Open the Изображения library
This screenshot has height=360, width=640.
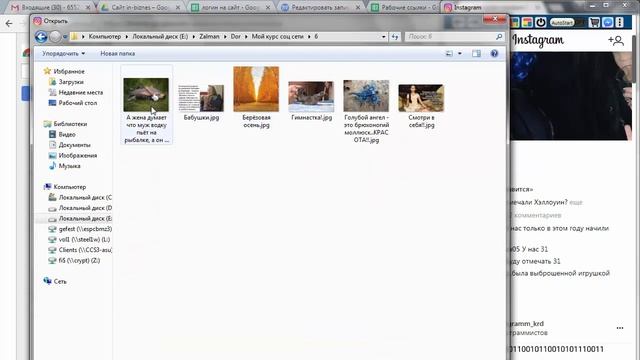[73, 156]
